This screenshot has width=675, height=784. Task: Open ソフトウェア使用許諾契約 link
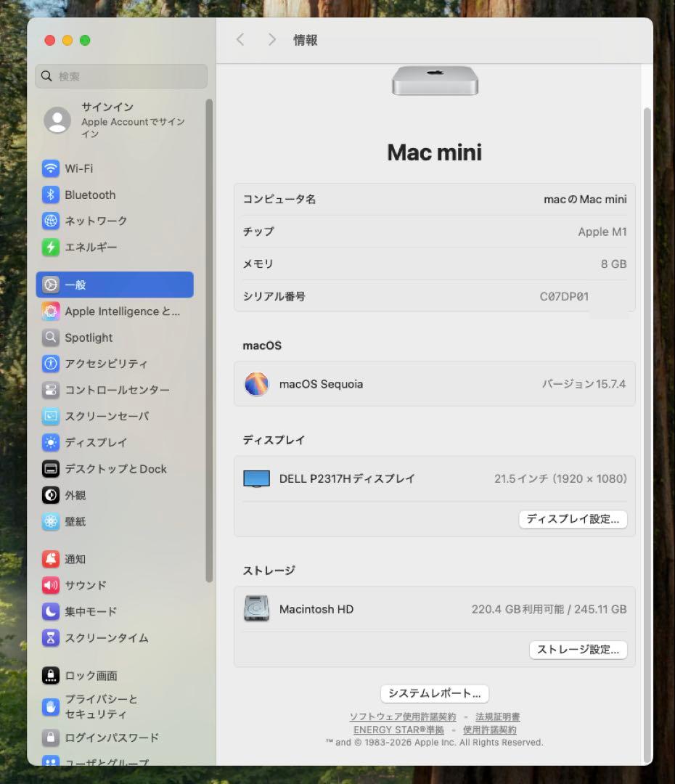[x=403, y=716]
